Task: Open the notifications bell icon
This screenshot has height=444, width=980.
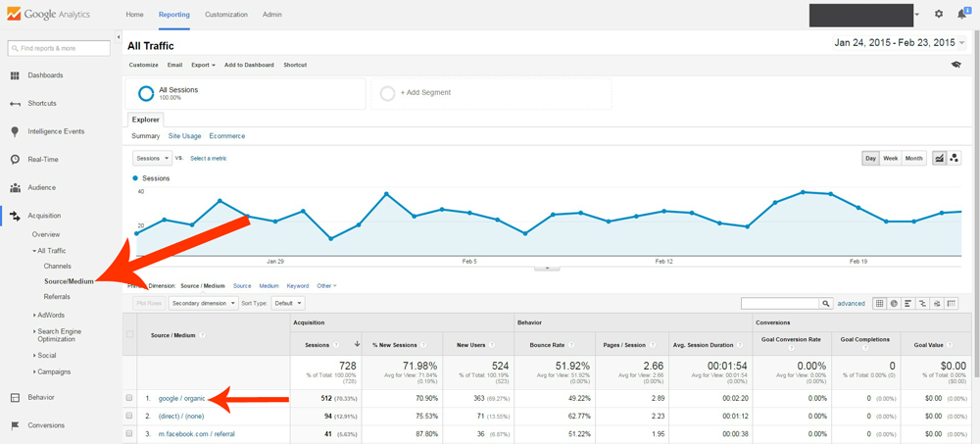Action: click(961, 15)
